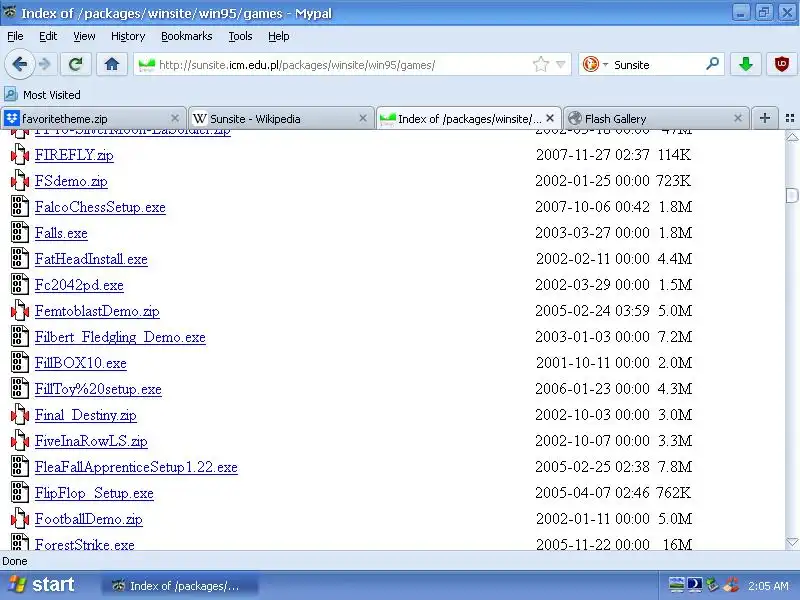Image resolution: width=800 pixels, height=600 pixels.
Task: Close the Sunsite - Wikipedia tab
Action: coord(363,118)
